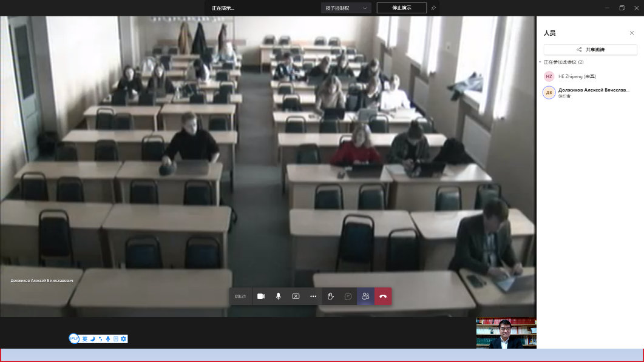Viewport: 644px width, 362px height.
Task: Collapse the 正在参加此会议 participant list
Action: [x=540, y=62]
